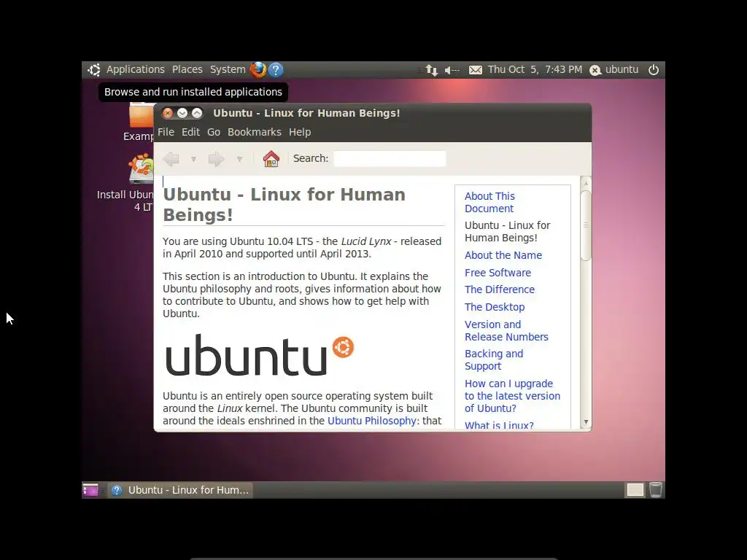
Task: Close the Ubuntu help window
Action: click(x=167, y=113)
